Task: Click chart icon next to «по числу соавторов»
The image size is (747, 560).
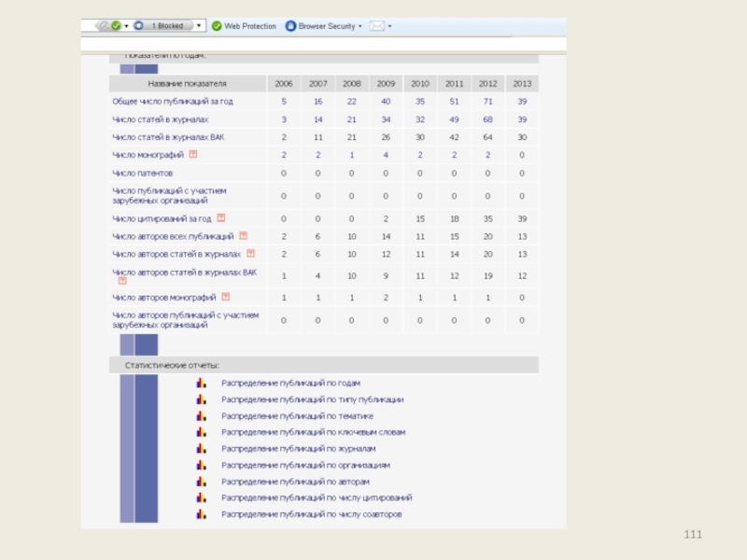Action: tap(200, 514)
